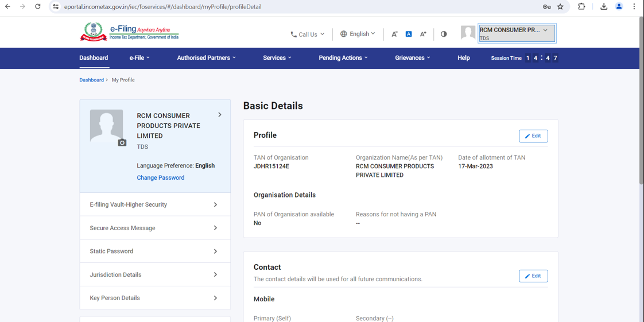This screenshot has height=322, width=644.
Task: Go to Dashboard menu tab
Action: (94, 58)
